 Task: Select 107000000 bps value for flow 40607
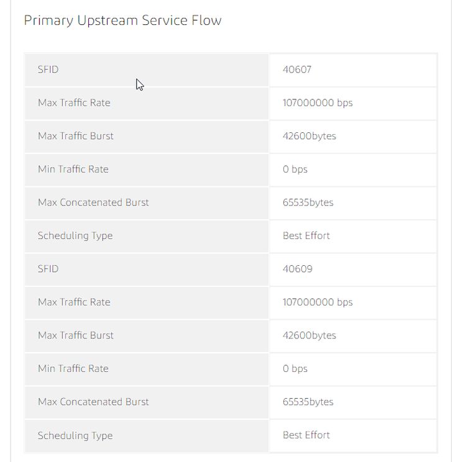[x=318, y=102]
